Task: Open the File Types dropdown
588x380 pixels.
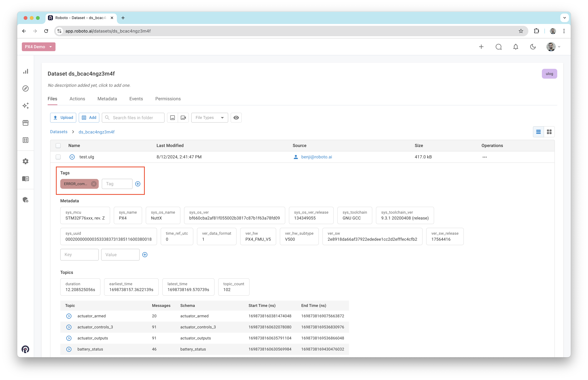Action: click(x=209, y=118)
